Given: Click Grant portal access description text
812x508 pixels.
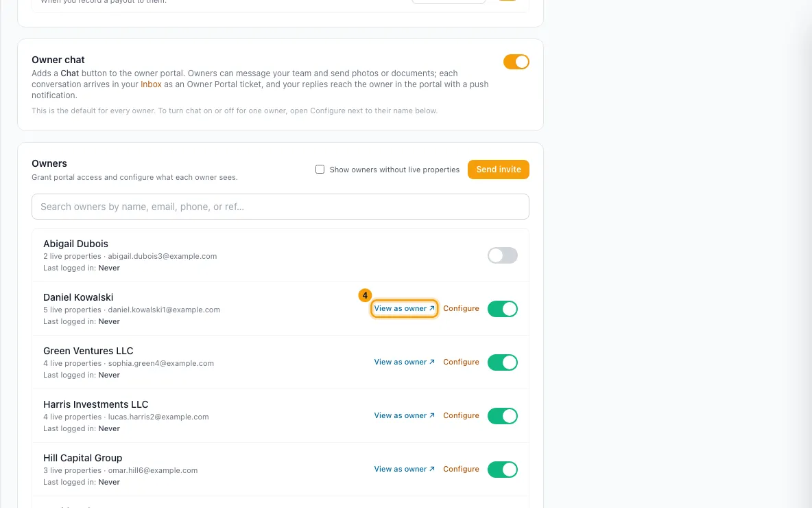Looking at the screenshot, I should pos(134,176).
